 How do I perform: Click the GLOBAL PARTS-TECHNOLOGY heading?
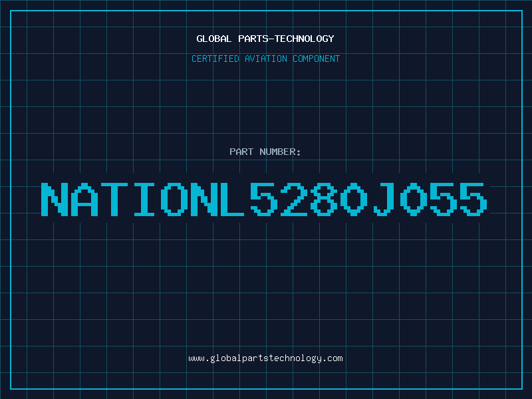tap(265, 39)
